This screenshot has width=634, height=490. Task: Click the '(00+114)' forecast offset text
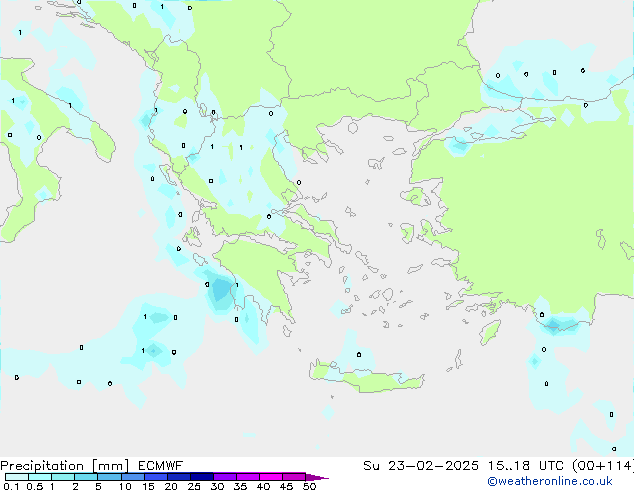coord(603,466)
